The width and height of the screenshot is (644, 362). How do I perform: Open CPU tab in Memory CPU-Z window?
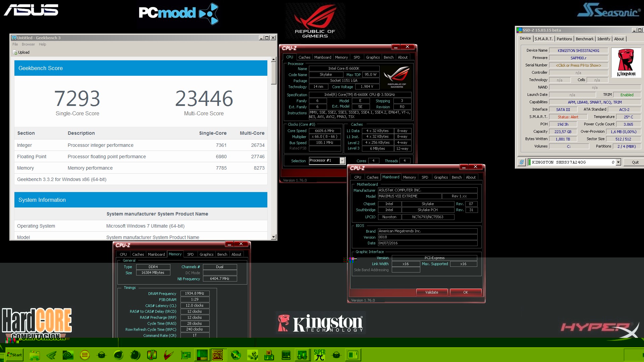pyautogui.click(x=123, y=254)
